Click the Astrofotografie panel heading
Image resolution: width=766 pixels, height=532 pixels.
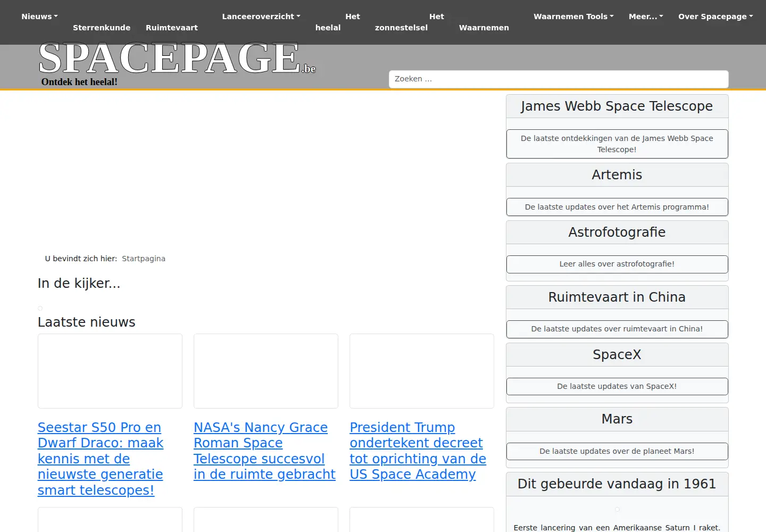(617, 232)
